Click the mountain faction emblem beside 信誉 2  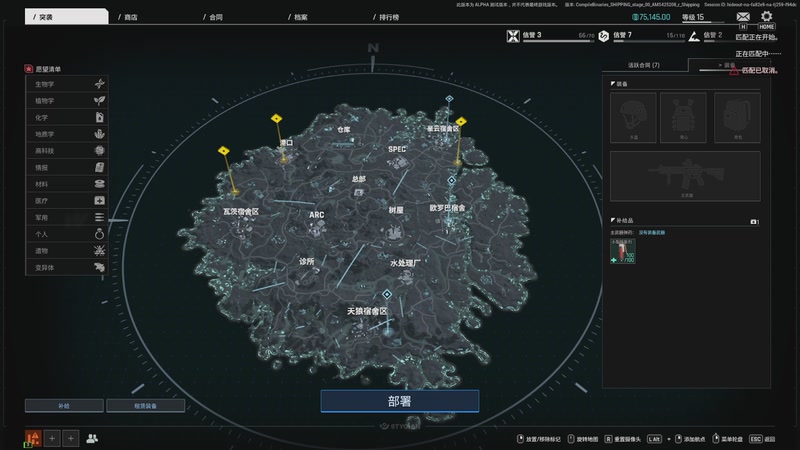point(694,36)
